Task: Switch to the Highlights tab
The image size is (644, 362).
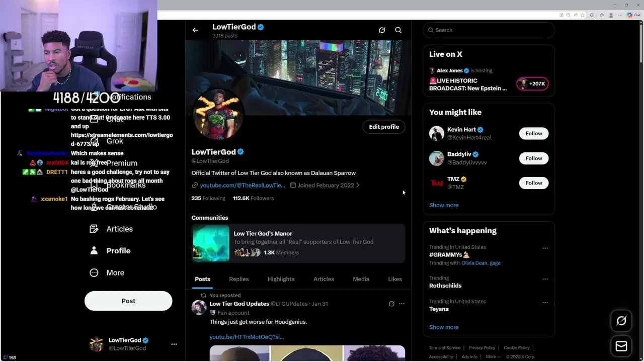Action: [281, 279]
